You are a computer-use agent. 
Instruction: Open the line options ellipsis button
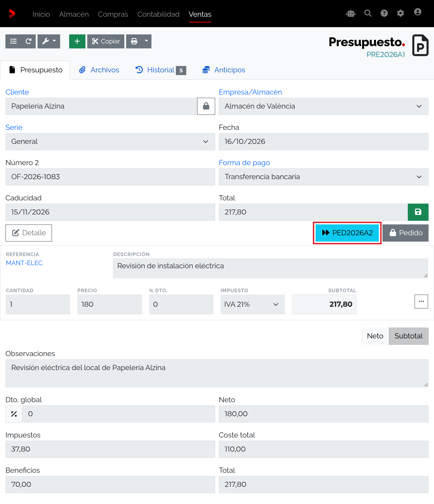pos(421,301)
